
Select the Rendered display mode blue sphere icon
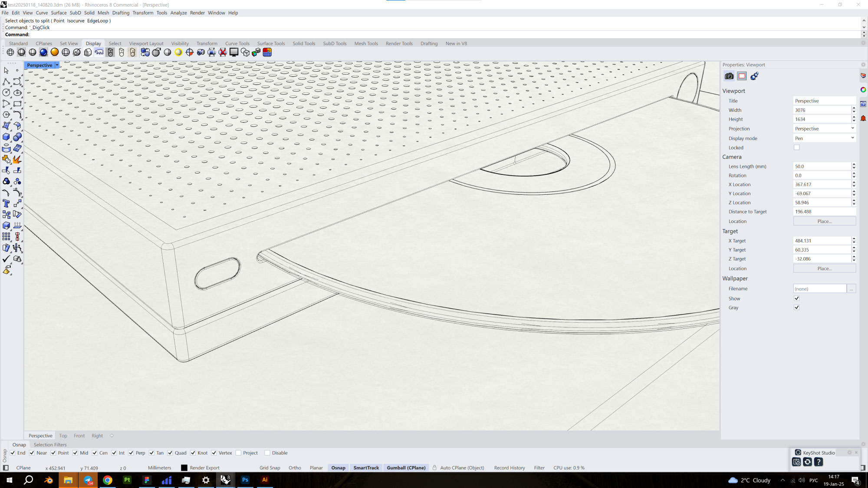click(x=43, y=52)
